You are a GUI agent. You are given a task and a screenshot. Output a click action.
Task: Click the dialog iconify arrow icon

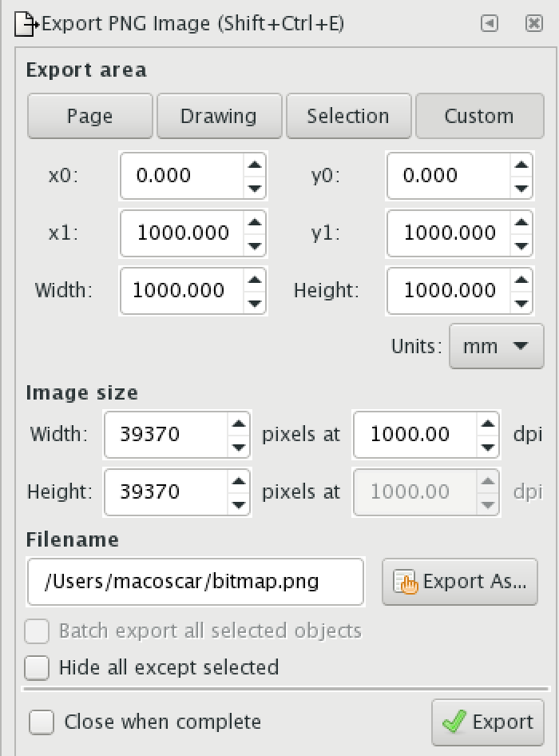click(x=490, y=24)
